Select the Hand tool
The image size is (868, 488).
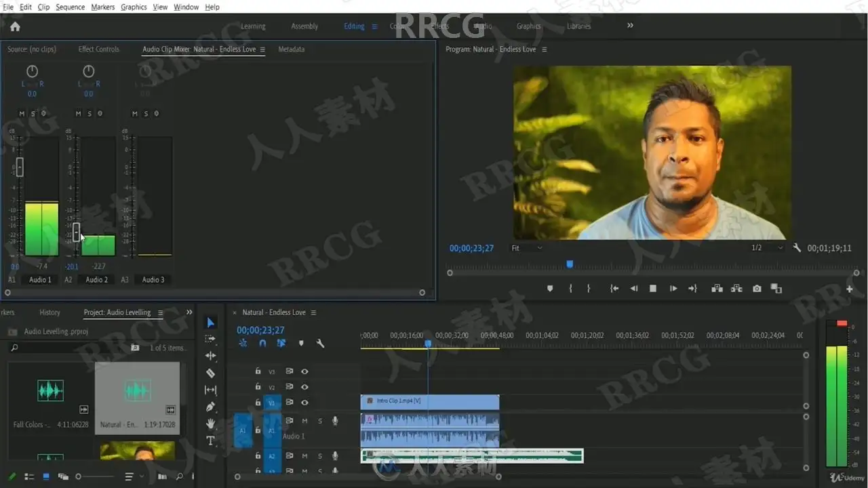tap(210, 424)
